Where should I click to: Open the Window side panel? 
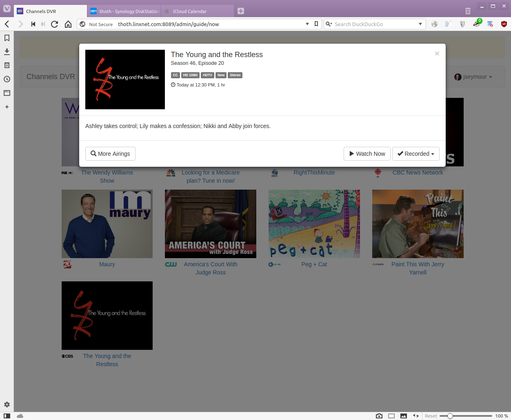click(7, 93)
